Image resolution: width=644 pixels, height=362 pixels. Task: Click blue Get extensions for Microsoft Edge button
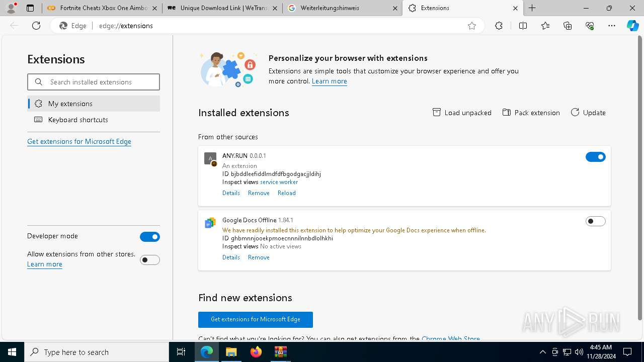click(x=256, y=320)
